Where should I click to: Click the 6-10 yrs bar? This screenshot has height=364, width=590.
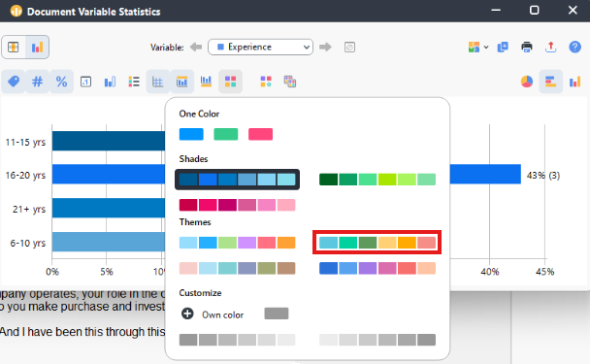(109, 242)
